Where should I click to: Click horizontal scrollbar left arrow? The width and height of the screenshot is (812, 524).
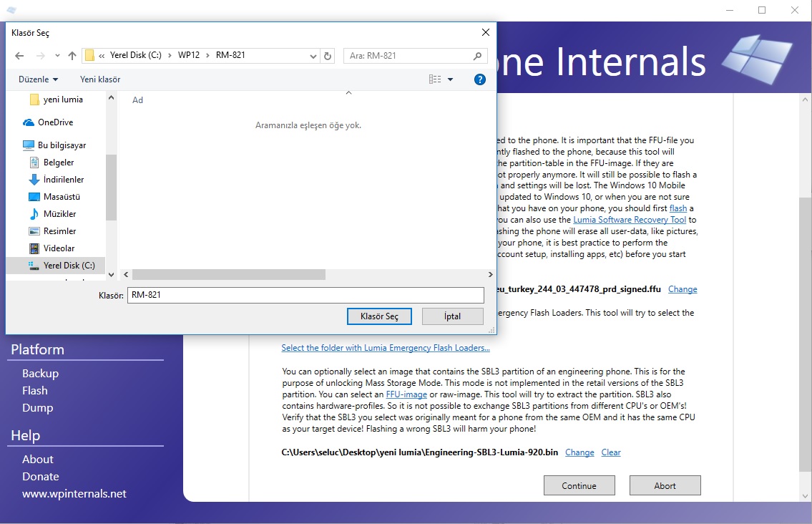(126, 275)
